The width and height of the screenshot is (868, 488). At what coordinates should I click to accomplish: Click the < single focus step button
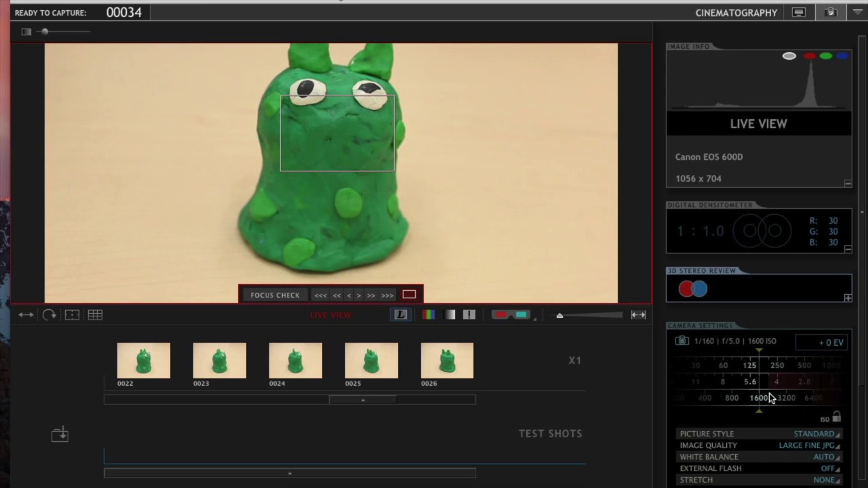tap(349, 295)
